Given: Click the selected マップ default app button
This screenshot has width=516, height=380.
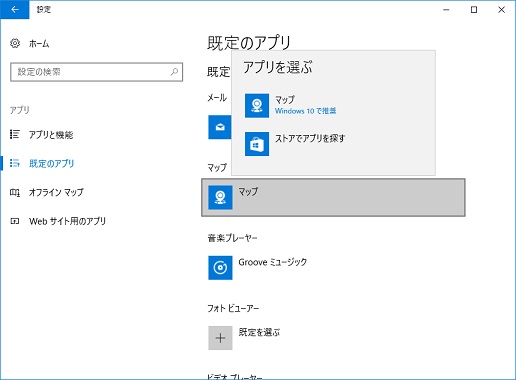Looking at the screenshot, I should 333,198.
